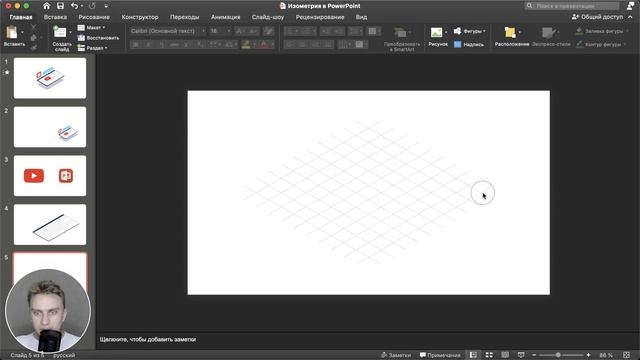Click the font color A button

(x=264, y=44)
